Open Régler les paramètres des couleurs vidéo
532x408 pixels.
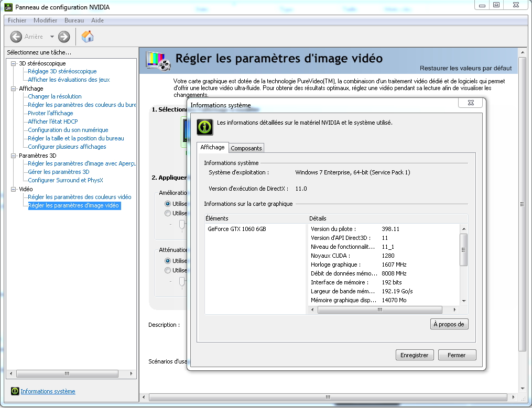(79, 197)
